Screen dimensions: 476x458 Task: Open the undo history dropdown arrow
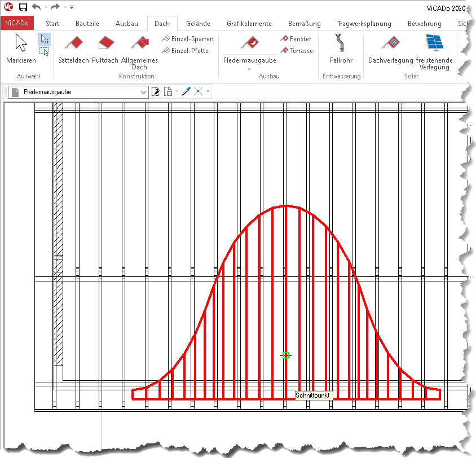46,7
